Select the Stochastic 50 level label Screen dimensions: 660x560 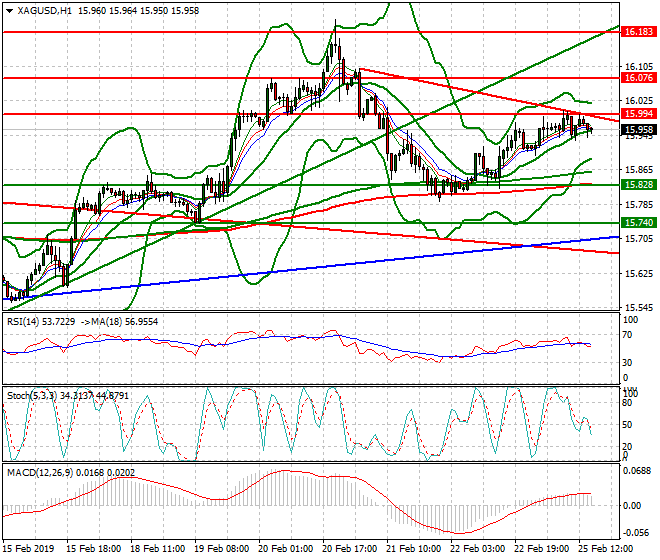pyautogui.click(x=627, y=425)
